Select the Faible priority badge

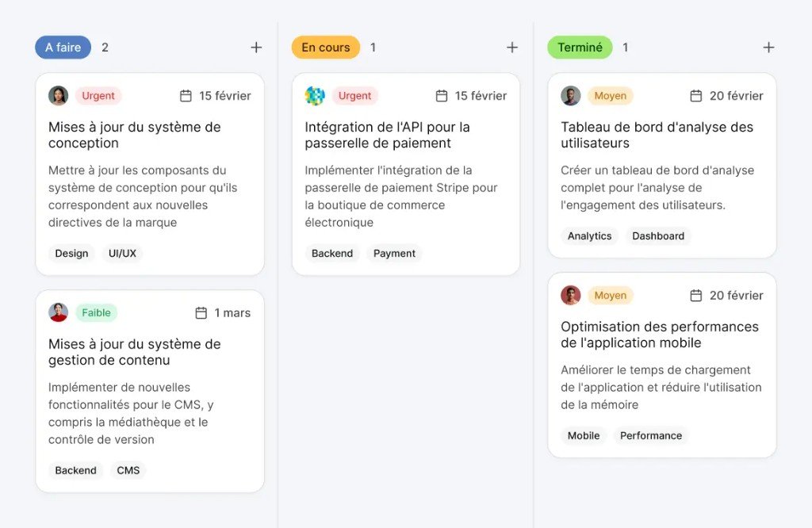[x=96, y=312]
